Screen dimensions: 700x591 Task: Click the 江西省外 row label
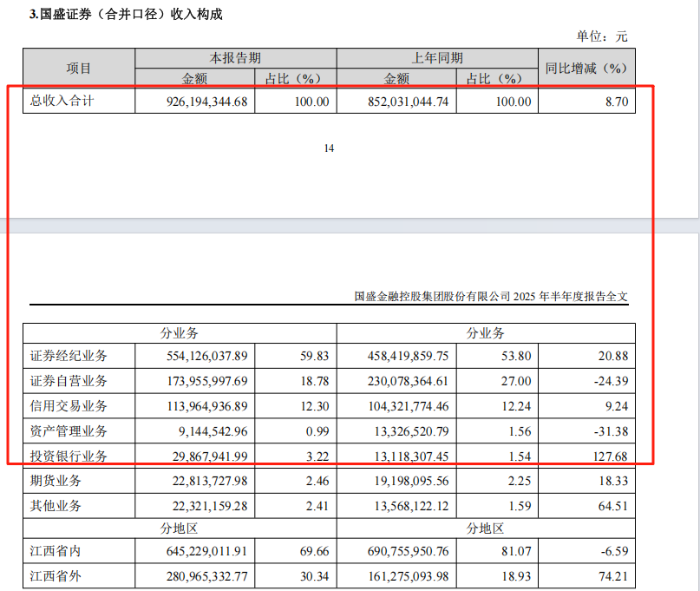[57, 575]
